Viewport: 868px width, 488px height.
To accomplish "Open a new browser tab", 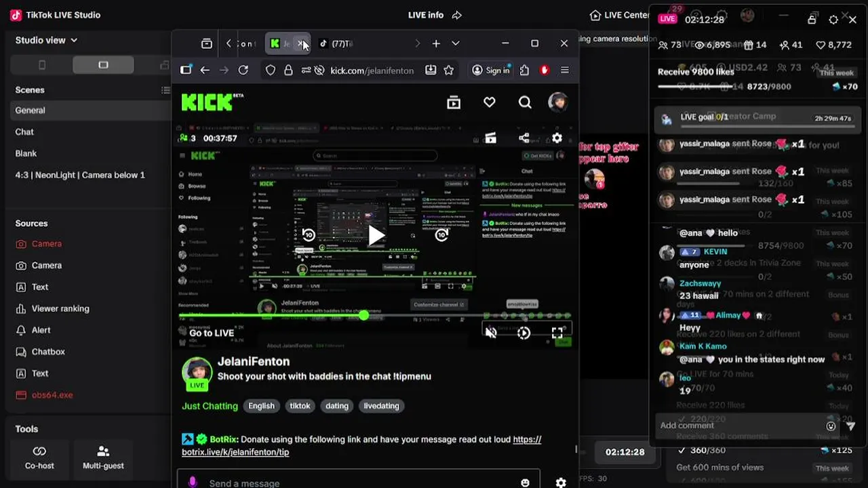I will coord(436,43).
